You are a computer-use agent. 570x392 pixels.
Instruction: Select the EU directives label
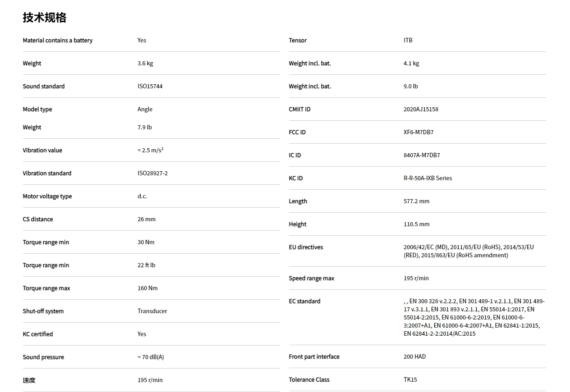(306, 247)
